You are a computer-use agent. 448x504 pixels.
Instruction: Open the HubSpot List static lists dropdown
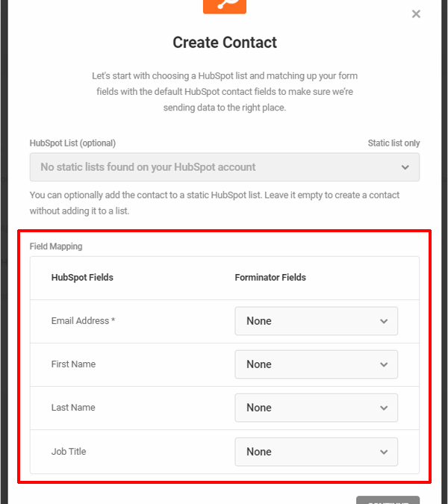[225, 167]
